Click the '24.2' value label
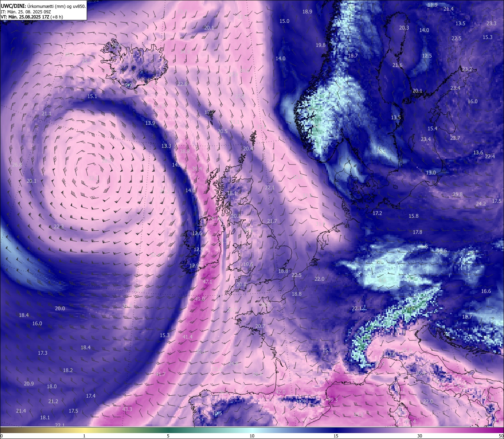 point(481,204)
